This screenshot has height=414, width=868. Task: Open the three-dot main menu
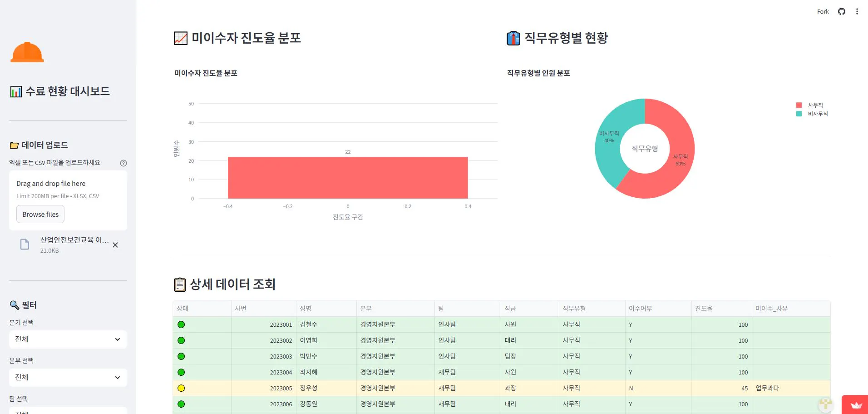pyautogui.click(x=857, y=11)
